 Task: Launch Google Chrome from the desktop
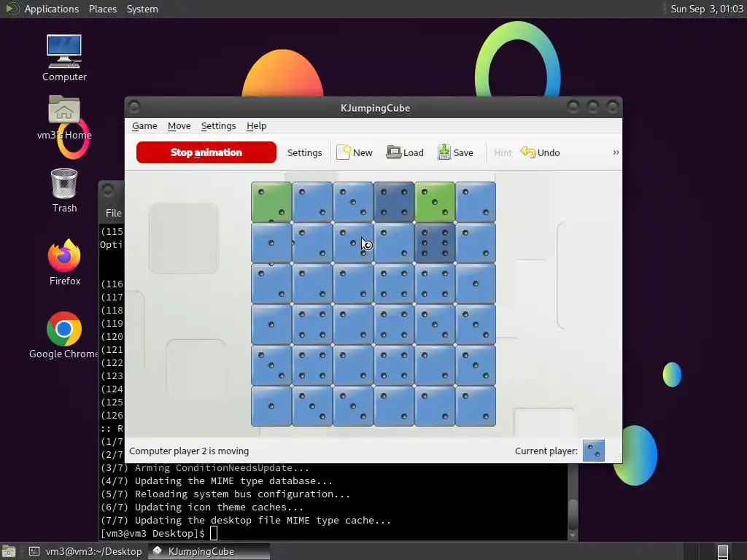click(64, 335)
